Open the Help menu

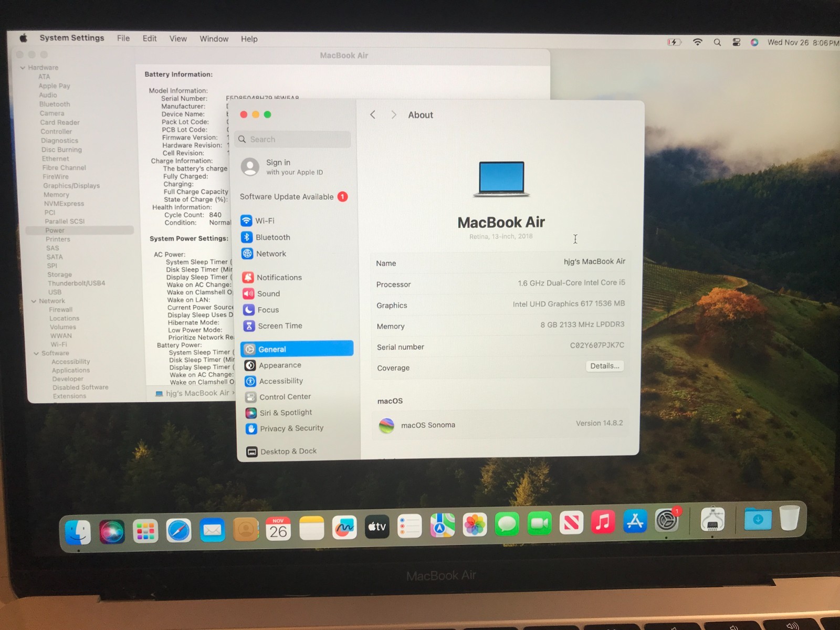tap(249, 38)
